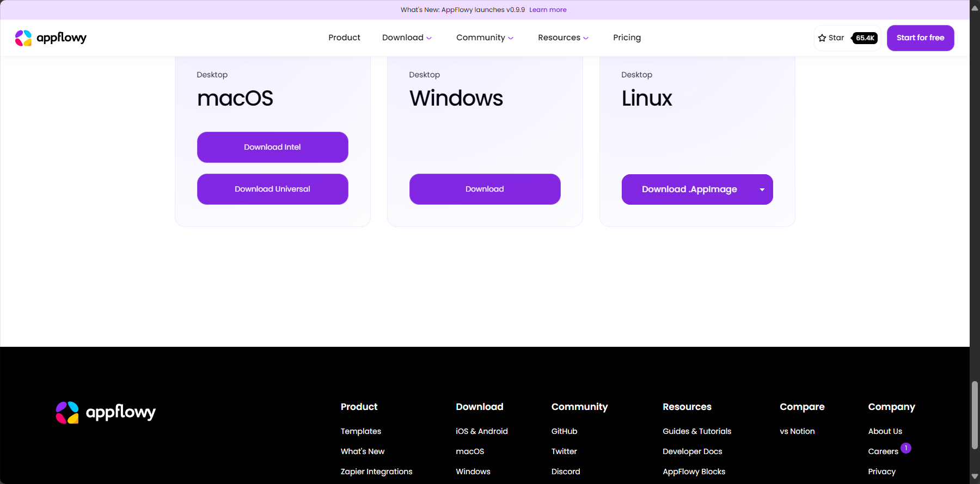Expand the Download menu in the header
Image resolution: width=980 pixels, height=484 pixels.
click(407, 38)
